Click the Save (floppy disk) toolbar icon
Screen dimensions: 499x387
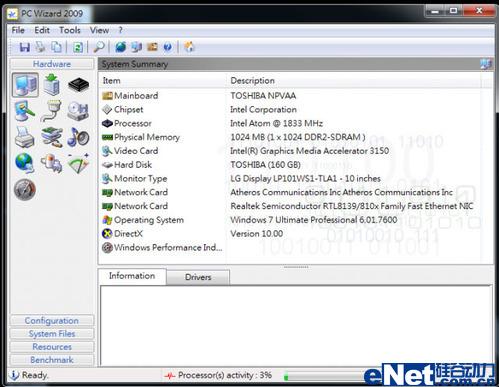click(24, 47)
